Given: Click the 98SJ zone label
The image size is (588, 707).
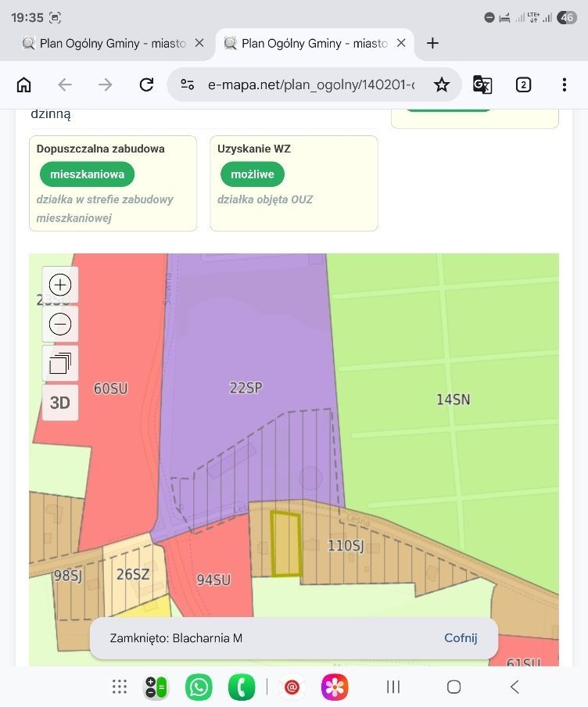Looking at the screenshot, I should point(68,576).
